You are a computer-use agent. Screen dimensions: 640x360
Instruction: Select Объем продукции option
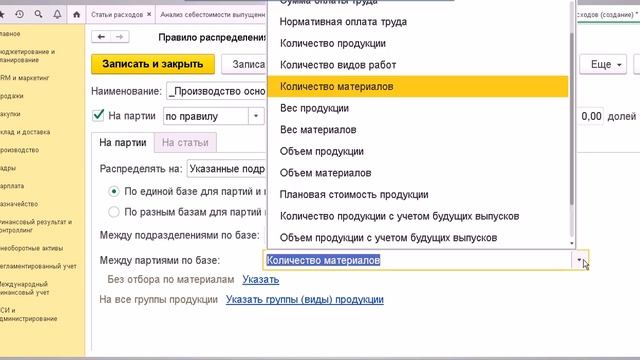(418, 151)
